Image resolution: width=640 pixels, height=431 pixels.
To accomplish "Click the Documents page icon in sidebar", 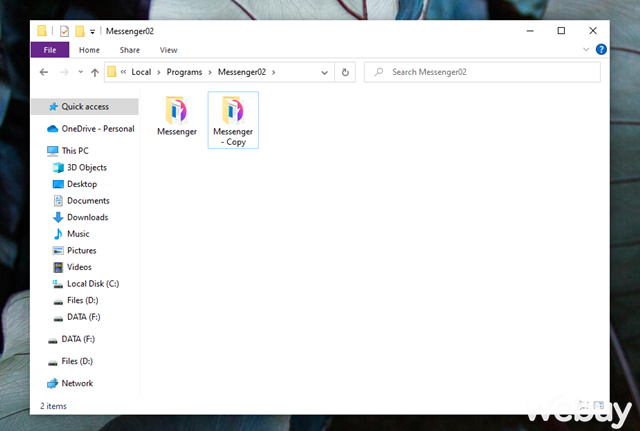I will (x=58, y=200).
